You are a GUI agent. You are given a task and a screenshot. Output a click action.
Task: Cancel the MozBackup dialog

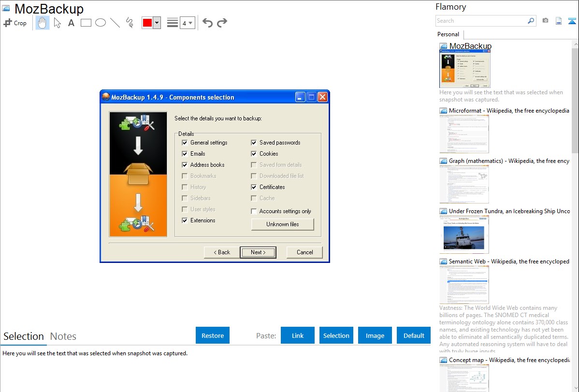coord(304,252)
